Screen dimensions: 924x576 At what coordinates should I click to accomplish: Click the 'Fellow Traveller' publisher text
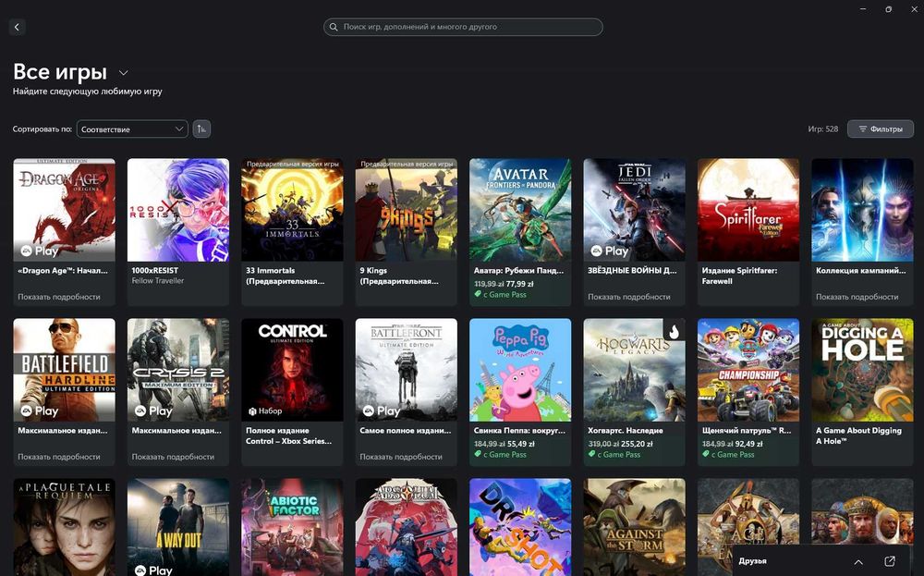coord(157,281)
